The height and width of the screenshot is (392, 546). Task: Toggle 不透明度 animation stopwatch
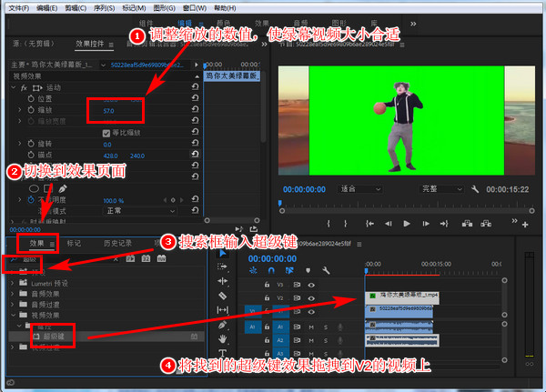click(31, 200)
